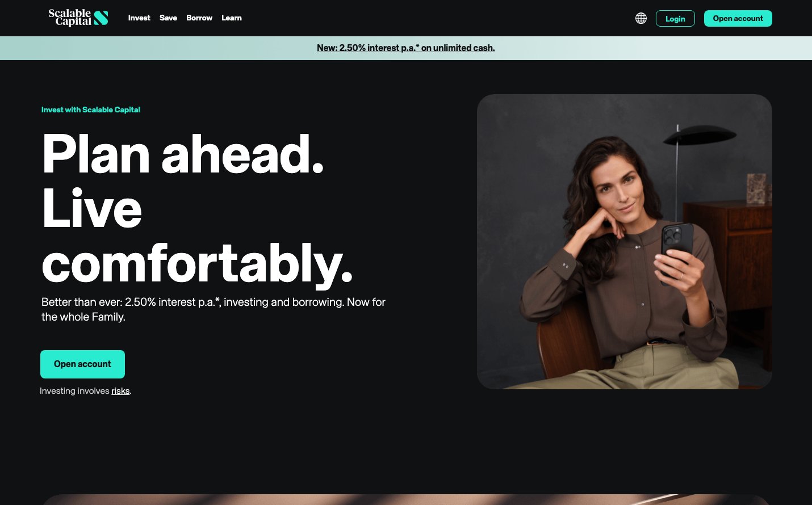Image resolution: width=812 pixels, height=505 pixels.
Task: Click the 'Better than ever' subtitle paragraph
Action: click(x=213, y=309)
